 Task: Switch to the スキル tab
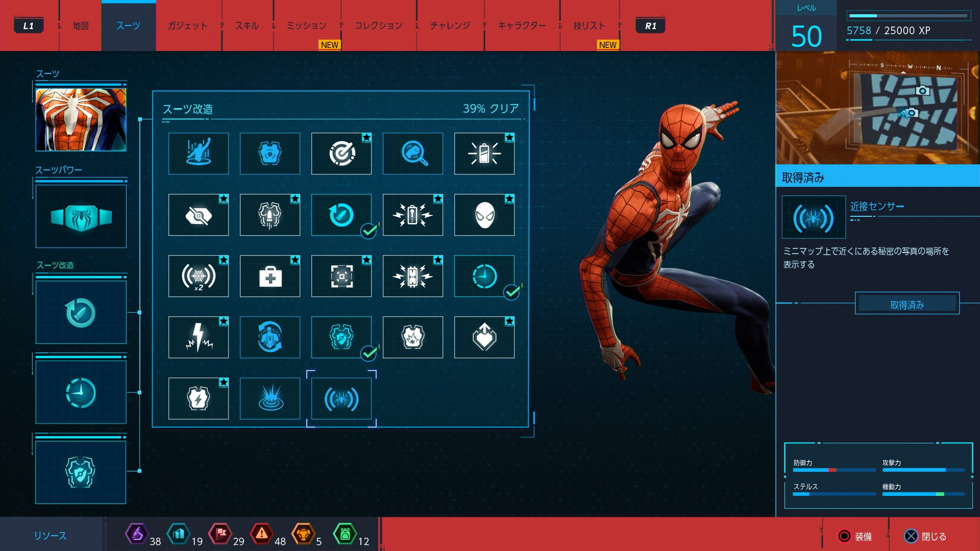pos(247,26)
